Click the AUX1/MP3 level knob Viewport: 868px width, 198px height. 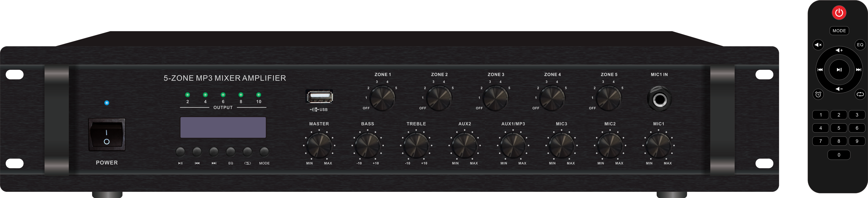(x=513, y=146)
